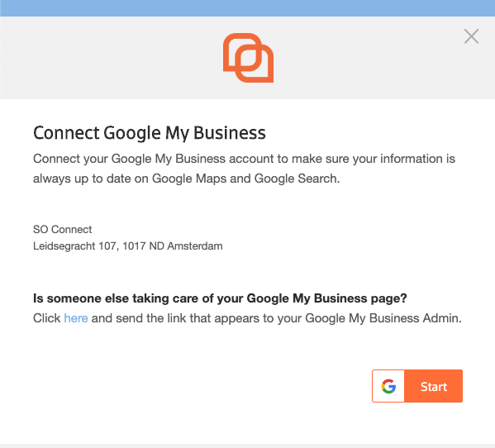This screenshot has height=448, width=495.
Task: Open the 'here' link for admins
Action: coord(76,318)
